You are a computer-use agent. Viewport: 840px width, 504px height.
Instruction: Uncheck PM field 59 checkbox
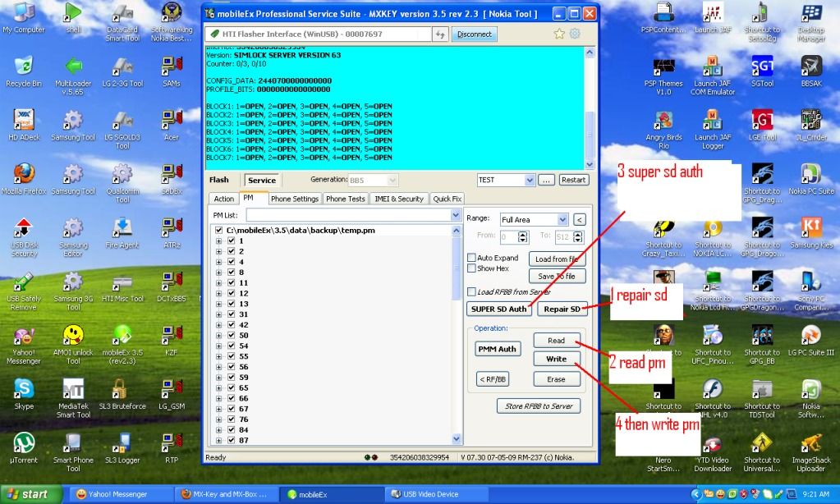[231, 377]
